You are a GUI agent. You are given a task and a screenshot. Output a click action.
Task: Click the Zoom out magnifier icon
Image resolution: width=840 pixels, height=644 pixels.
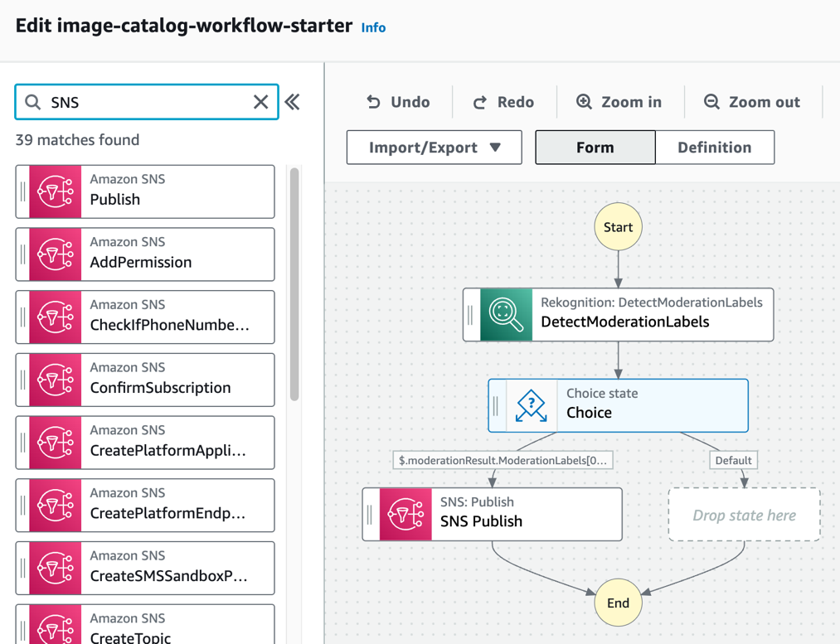tap(711, 102)
